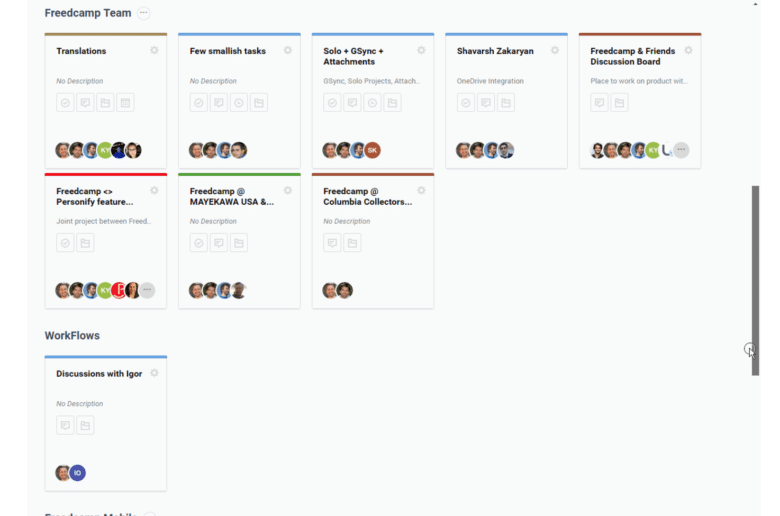The height and width of the screenshot is (516, 780).
Task: Open settings gear on Translations card
Action: point(154,50)
